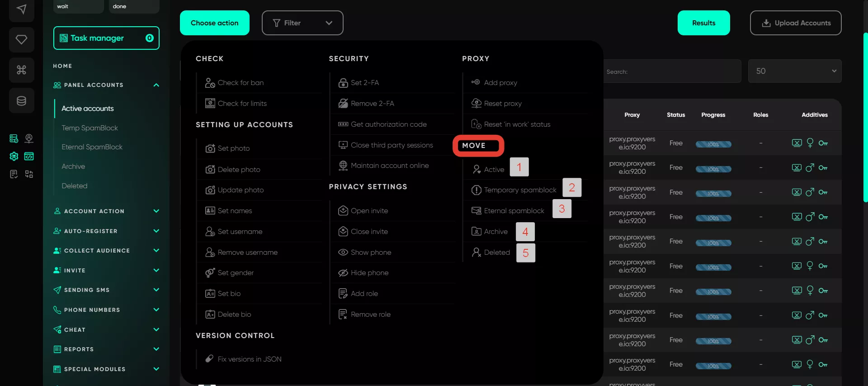This screenshot has height=386, width=868.
Task: Click the Search input field
Action: coord(672,71)
